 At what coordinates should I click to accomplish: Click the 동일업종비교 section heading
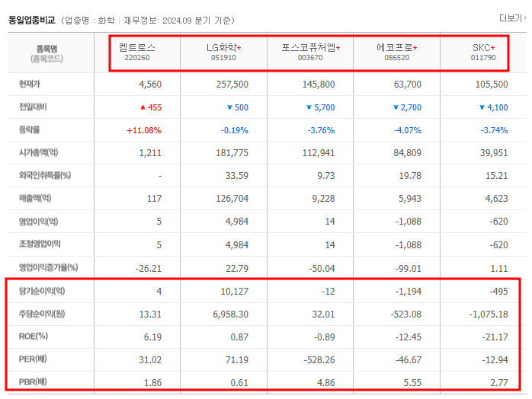tap(31, 21)
